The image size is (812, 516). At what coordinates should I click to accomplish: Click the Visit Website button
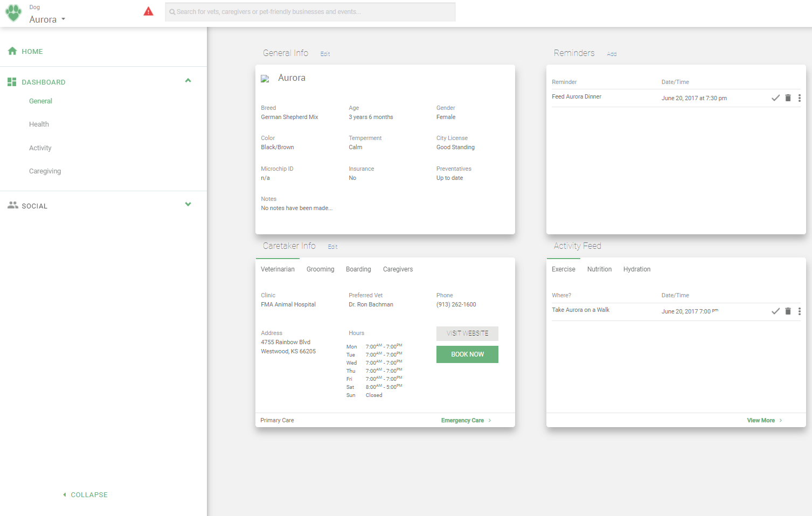pos(467,333)
